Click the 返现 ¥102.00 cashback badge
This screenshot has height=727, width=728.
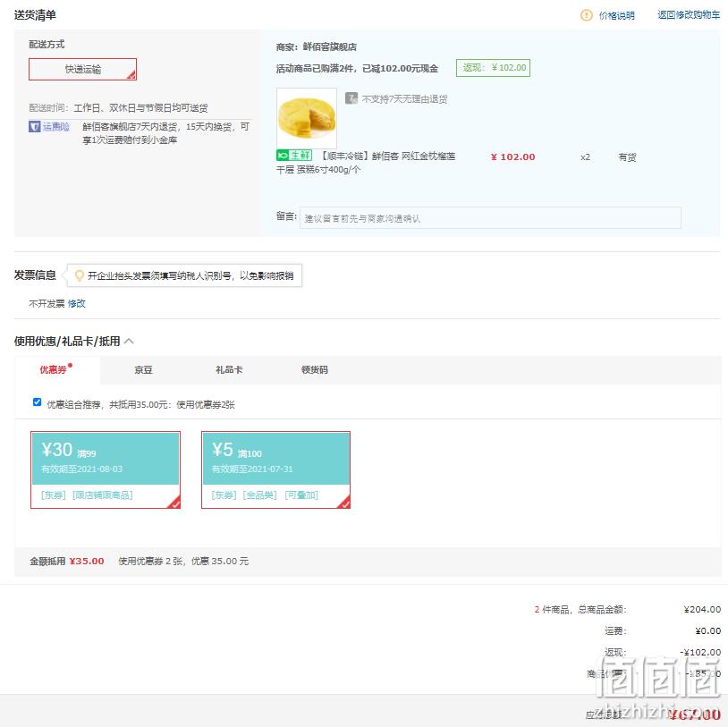click(493, 68)
